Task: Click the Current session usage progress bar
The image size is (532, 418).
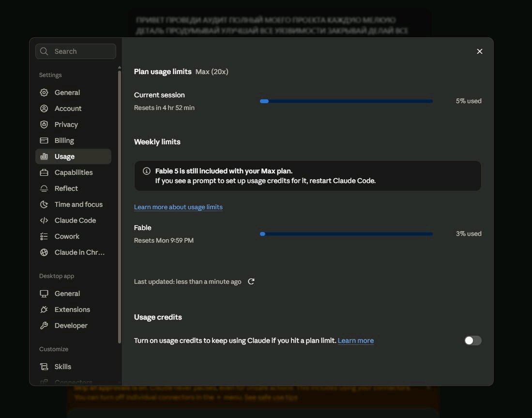Action: point(346,101)
